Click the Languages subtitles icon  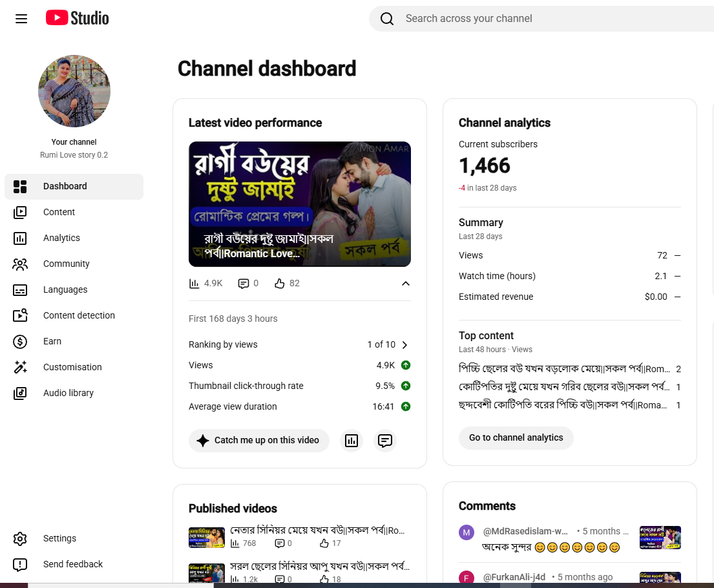[20, 290]
